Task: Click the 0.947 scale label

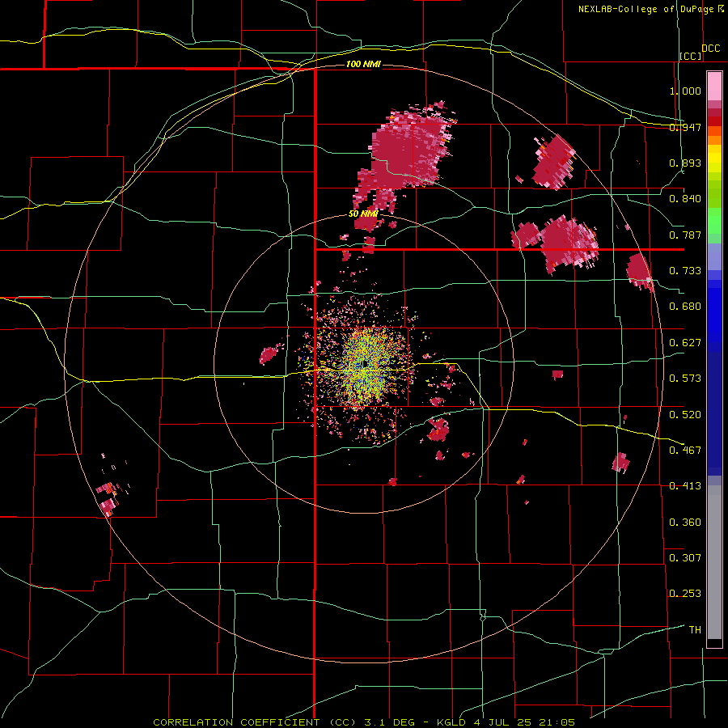Action: (x=685, y=127)
